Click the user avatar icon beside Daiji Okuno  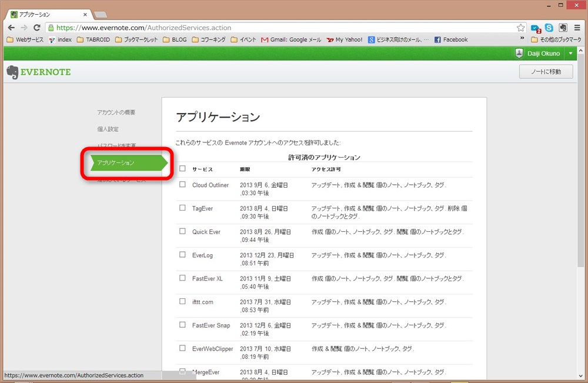[519, 54]
